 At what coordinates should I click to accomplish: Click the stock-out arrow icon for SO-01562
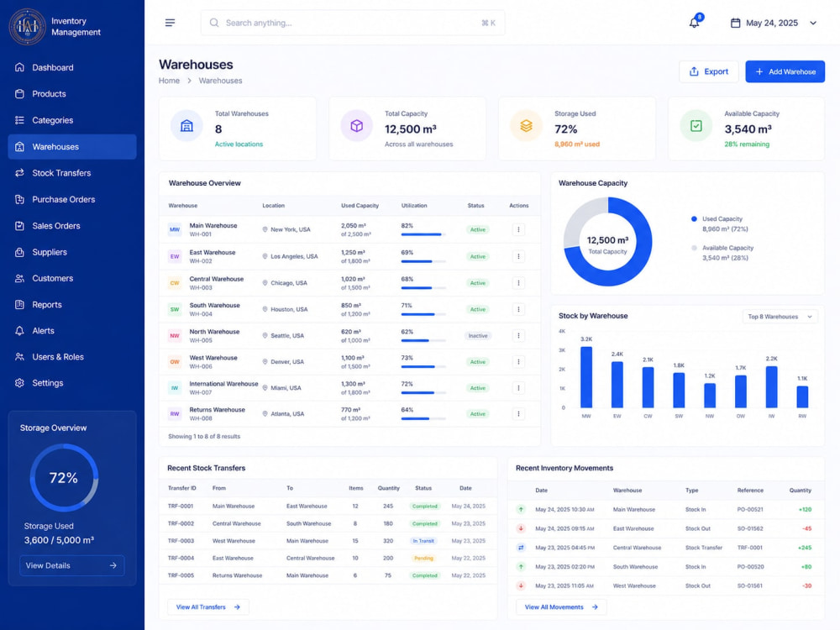[x=521, y=528]
